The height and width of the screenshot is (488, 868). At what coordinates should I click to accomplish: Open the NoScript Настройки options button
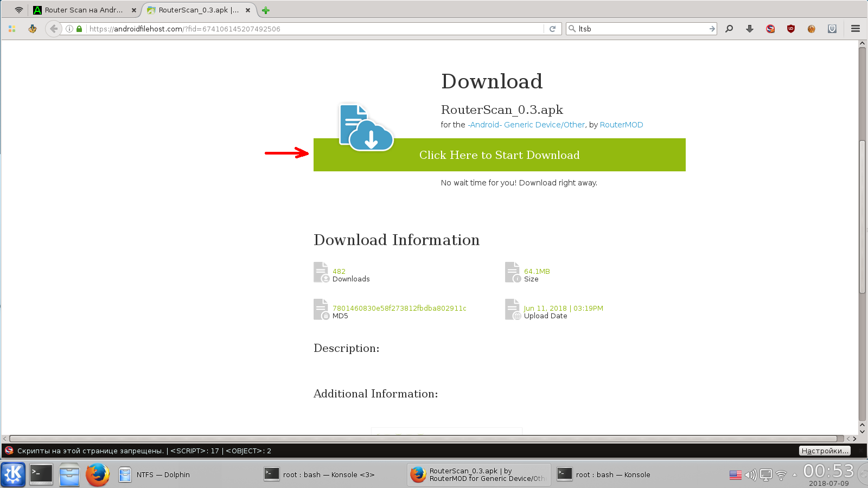point(825,451)
